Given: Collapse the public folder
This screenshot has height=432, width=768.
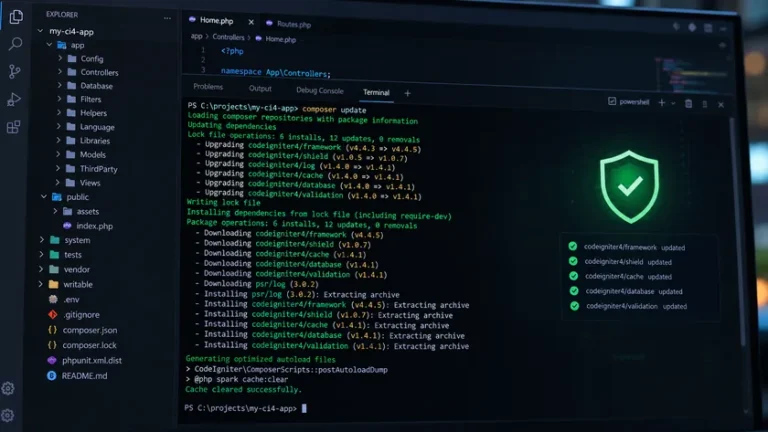Looking at the screenshot, I should pos(44,196).
